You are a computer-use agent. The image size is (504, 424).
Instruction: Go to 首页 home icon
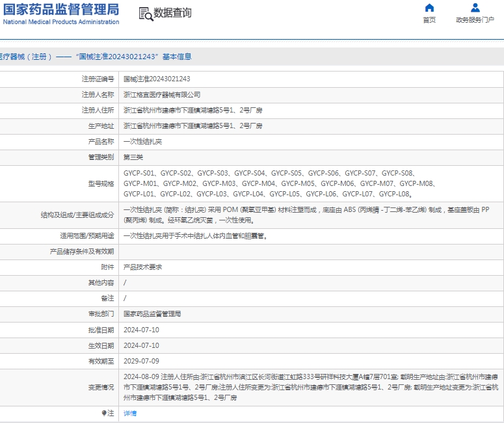[x=429, y=7]
